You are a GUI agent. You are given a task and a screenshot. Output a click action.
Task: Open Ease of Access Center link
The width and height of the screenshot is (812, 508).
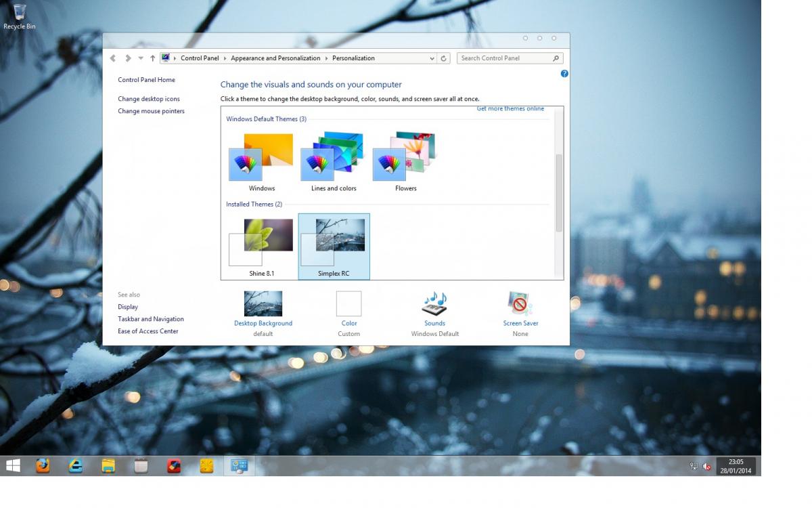pos(148,331)
